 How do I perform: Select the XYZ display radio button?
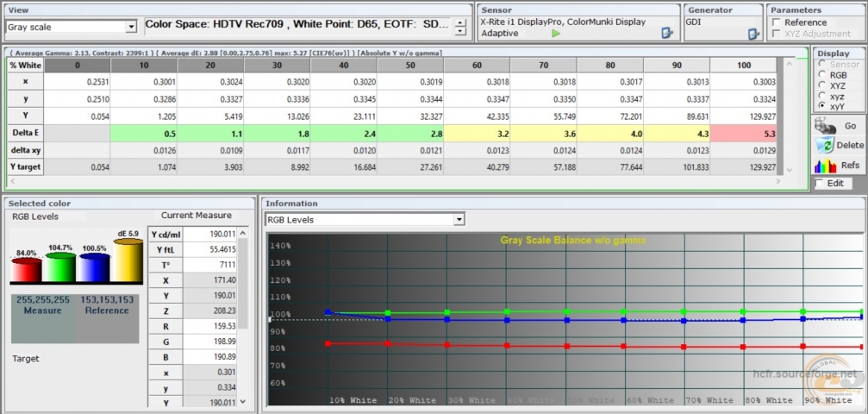(821, 85)
